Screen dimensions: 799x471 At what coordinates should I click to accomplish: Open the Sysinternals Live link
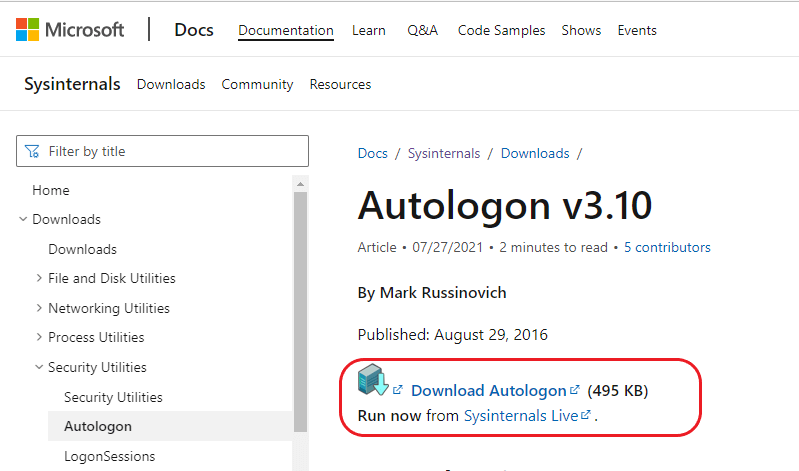point(521,415)
